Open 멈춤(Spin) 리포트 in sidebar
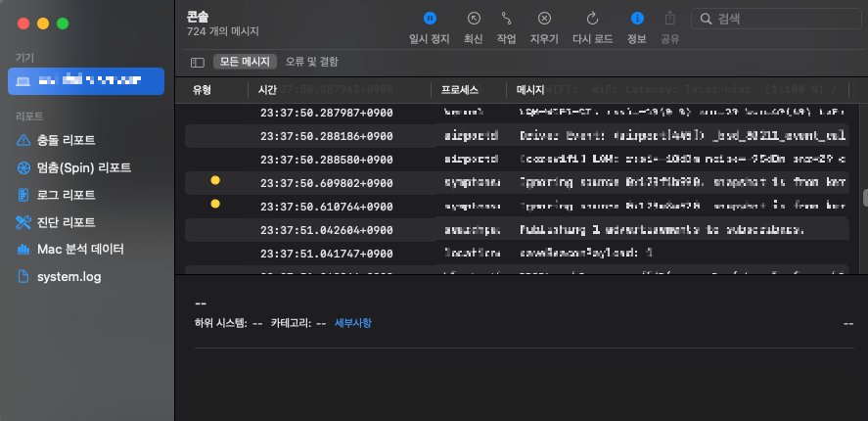Image resolution: width=868 pixels, height=421 pixels. 86,167
